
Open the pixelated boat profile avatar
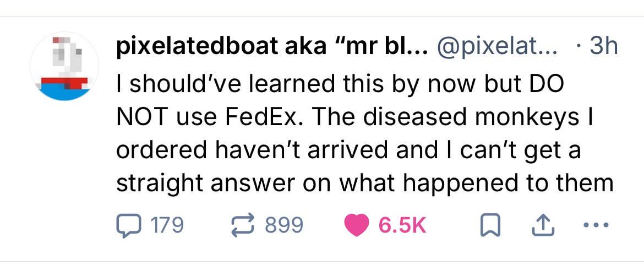[x=64, y=66]
